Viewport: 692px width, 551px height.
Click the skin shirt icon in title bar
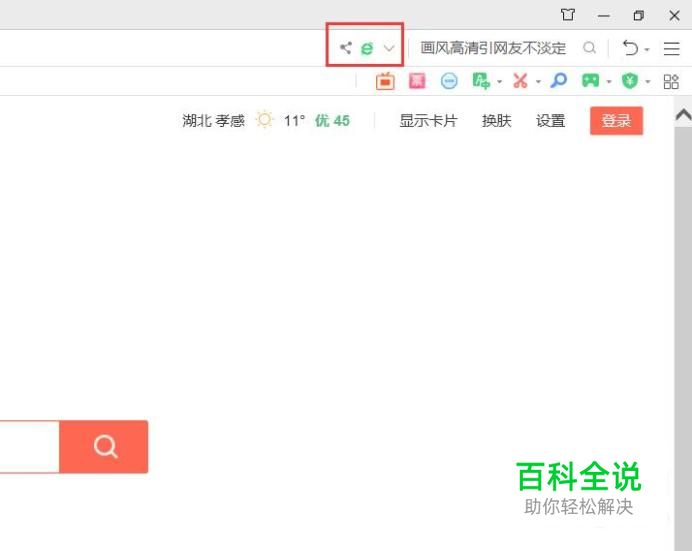(568, 15)
